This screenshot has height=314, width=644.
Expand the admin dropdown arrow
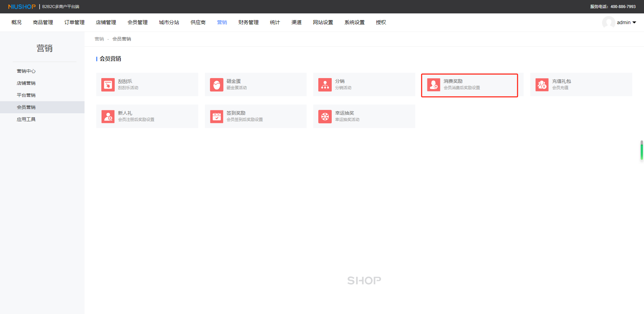(x=634, y=22)
